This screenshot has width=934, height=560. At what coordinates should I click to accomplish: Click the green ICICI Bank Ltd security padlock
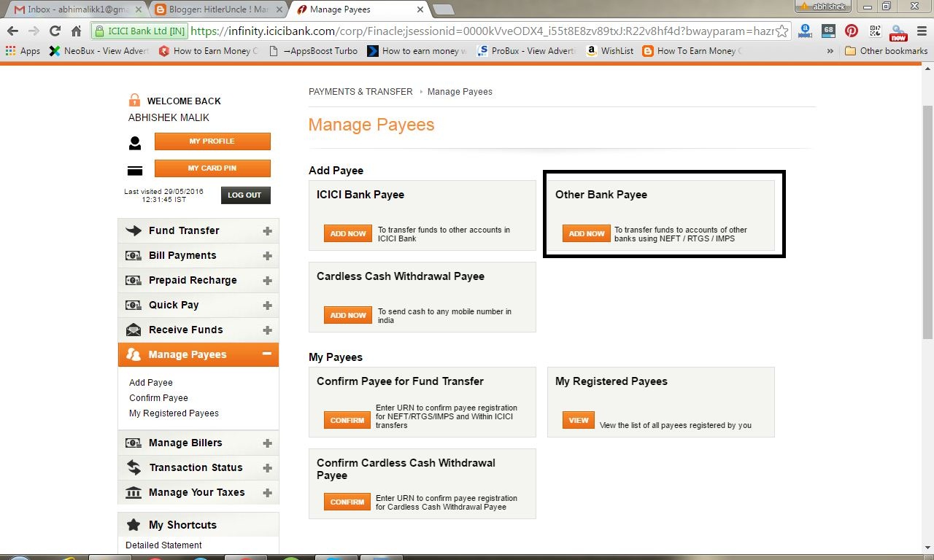click(x=101, y=31)
